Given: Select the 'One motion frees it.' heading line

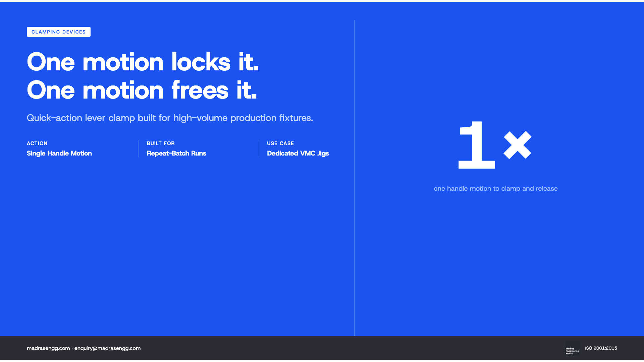Looking at the screenshot, I should 142,90.
